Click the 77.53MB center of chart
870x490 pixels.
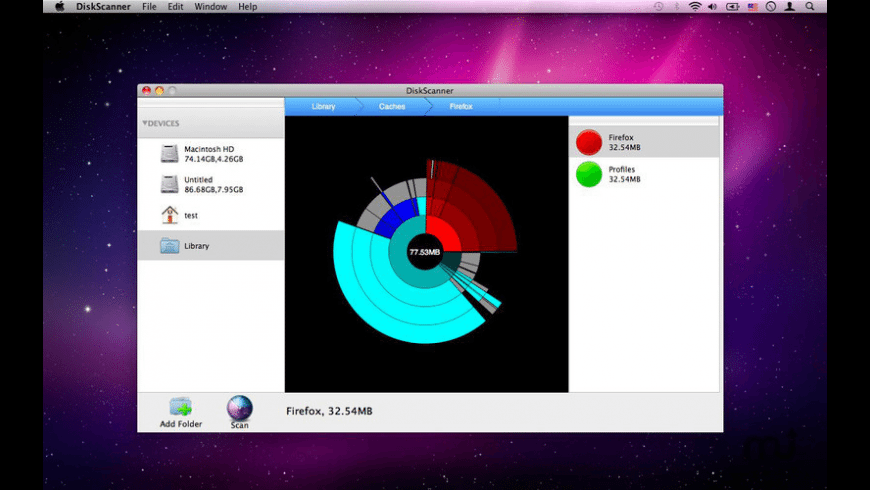(x=425, y=252)
